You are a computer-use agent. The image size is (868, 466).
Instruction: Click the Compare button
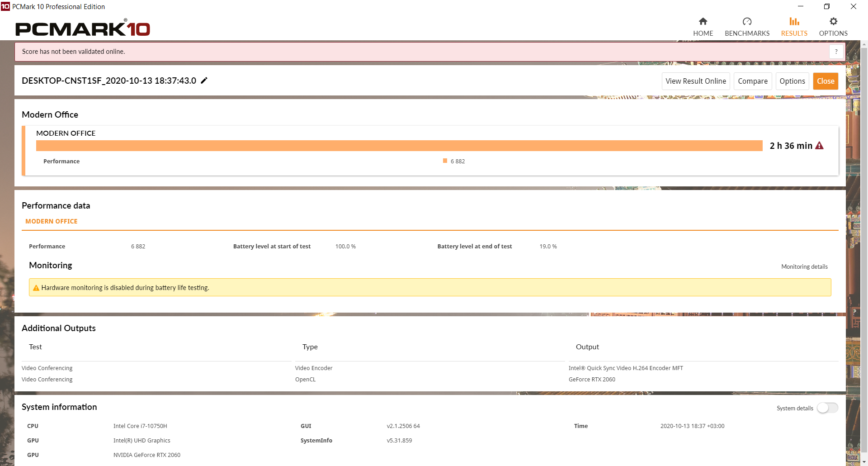point(753,81)
